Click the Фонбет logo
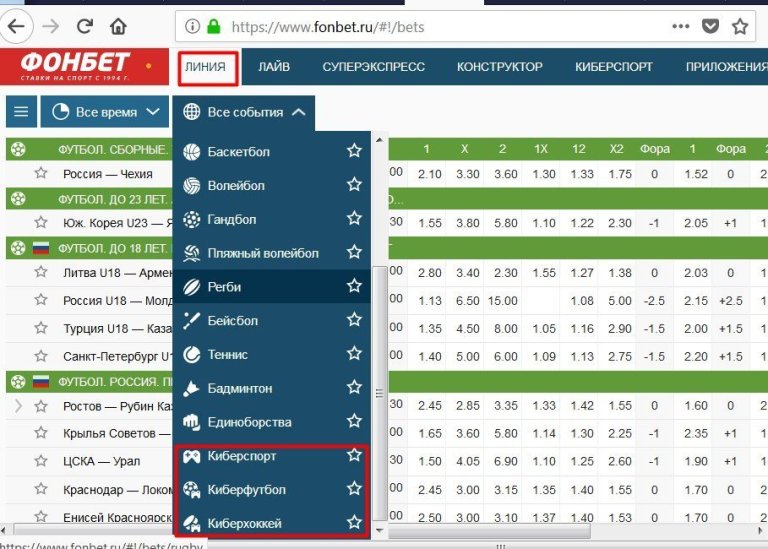The image size is (768, 549). point(84,67)
